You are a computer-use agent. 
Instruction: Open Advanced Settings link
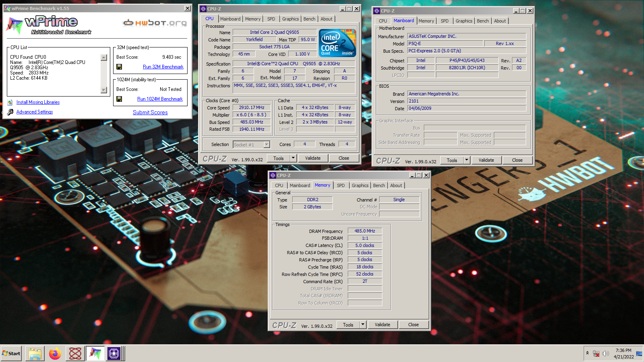[35, 112]
